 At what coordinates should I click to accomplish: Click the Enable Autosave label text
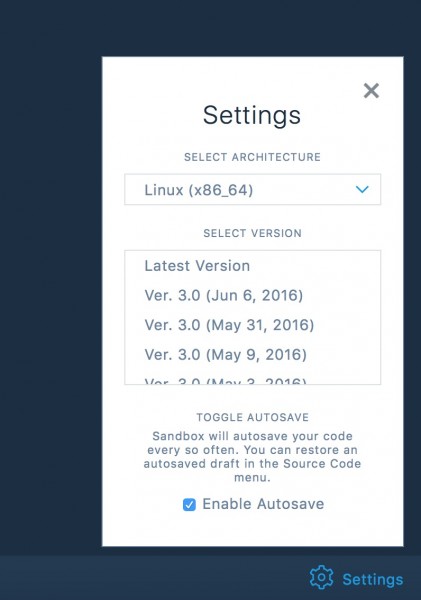pyautogui.click(x=263, y=504)
